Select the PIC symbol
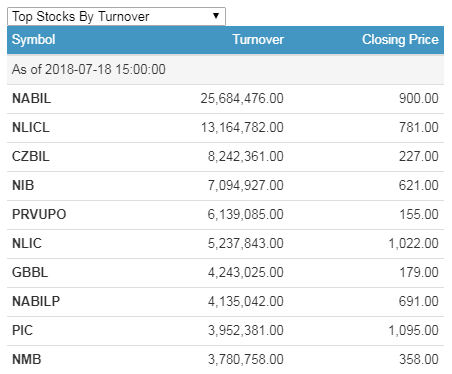Screen dimensions: 452x374 coord(22,331)
